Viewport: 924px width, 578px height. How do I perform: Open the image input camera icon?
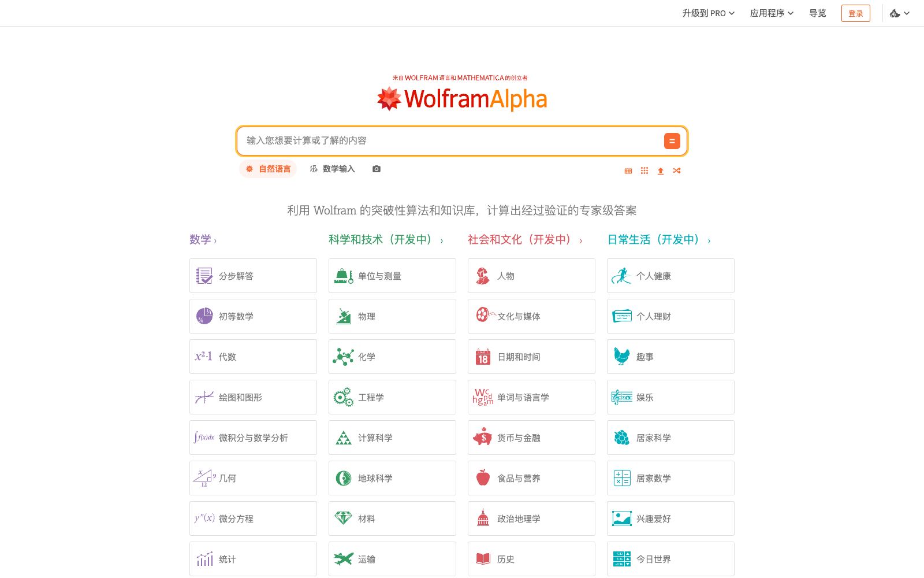(377, 169)
